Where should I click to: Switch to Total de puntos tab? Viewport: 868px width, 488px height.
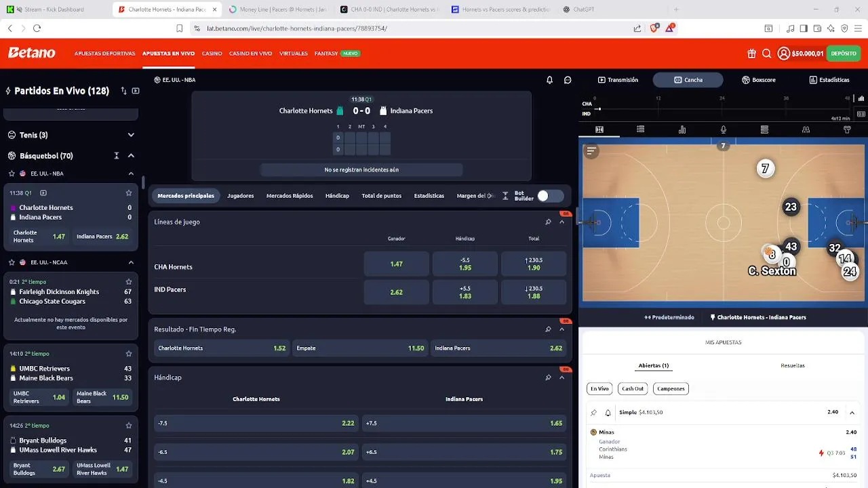pos(381,196)
